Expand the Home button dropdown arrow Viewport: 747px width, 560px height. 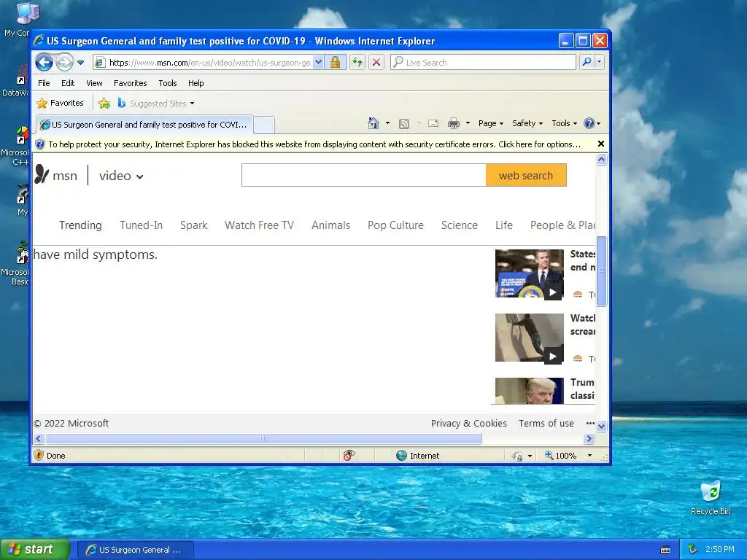pyautogui.click(x=388, y=123)
